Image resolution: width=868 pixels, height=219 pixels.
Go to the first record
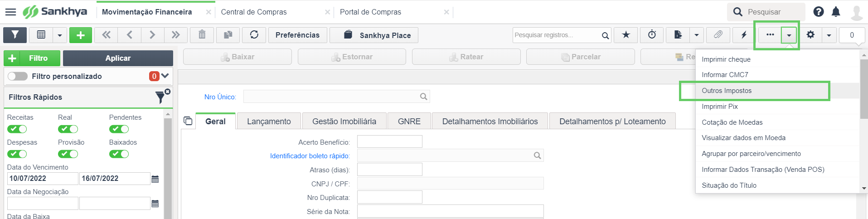pyautogui.click(x=106, y=35)
